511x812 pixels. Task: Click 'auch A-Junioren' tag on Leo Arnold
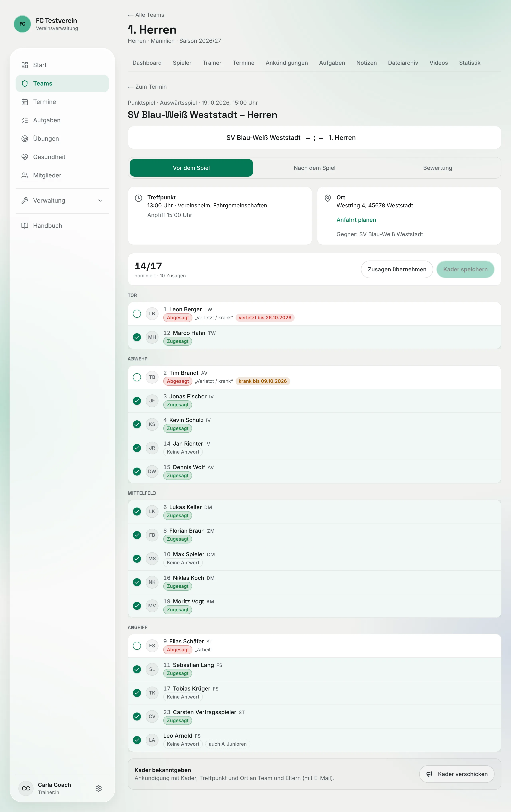pyautogui.click(x=228, y=744)
